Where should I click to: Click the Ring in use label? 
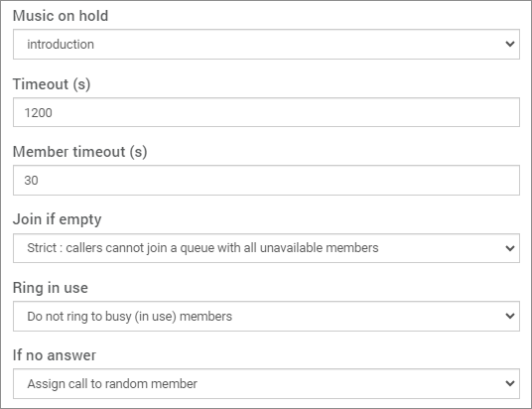51,288
